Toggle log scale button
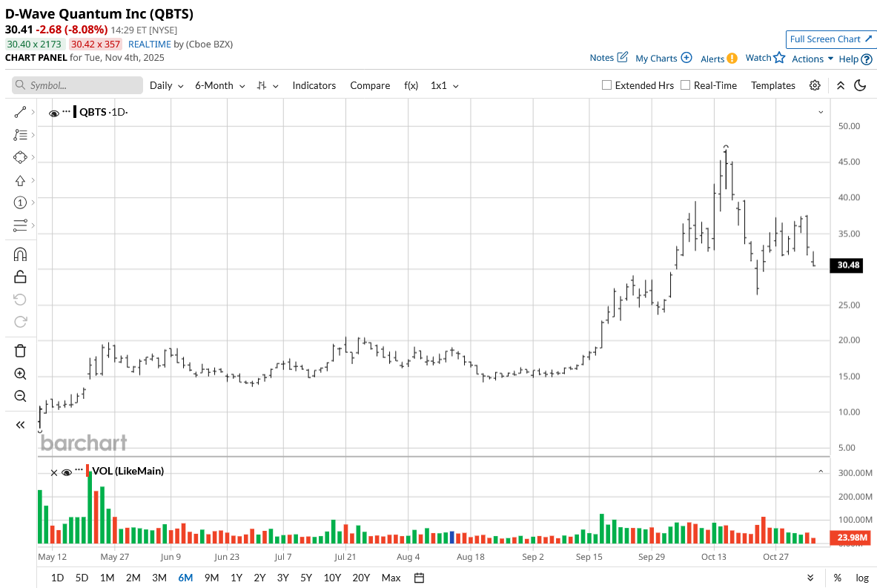 pyautogui.click(x=862, y=578)
